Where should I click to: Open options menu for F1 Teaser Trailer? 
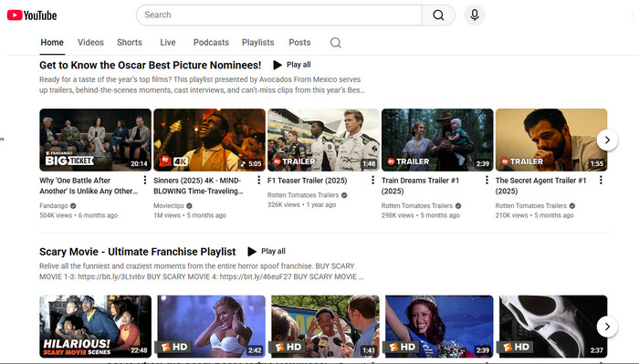pyautogui.click(x=372, y=180)
